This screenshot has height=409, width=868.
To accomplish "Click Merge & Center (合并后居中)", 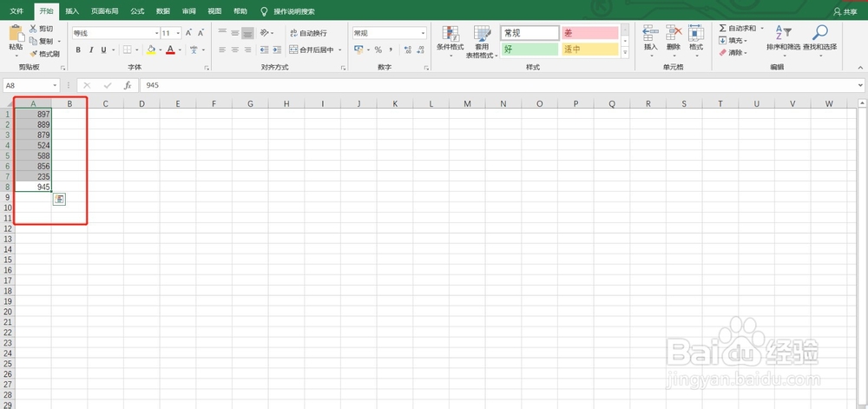I will [312, 49].
